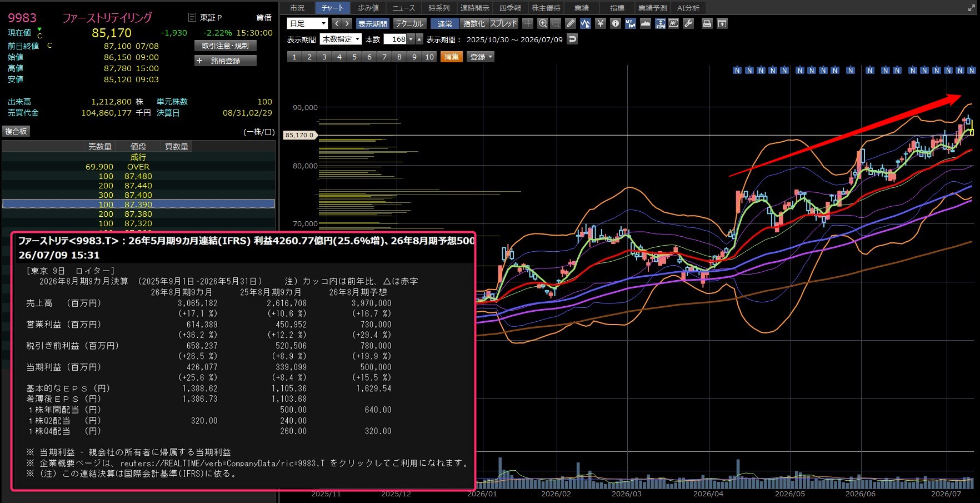
Task: Open the 登録 dropdown menu
Action: [481, 57]
